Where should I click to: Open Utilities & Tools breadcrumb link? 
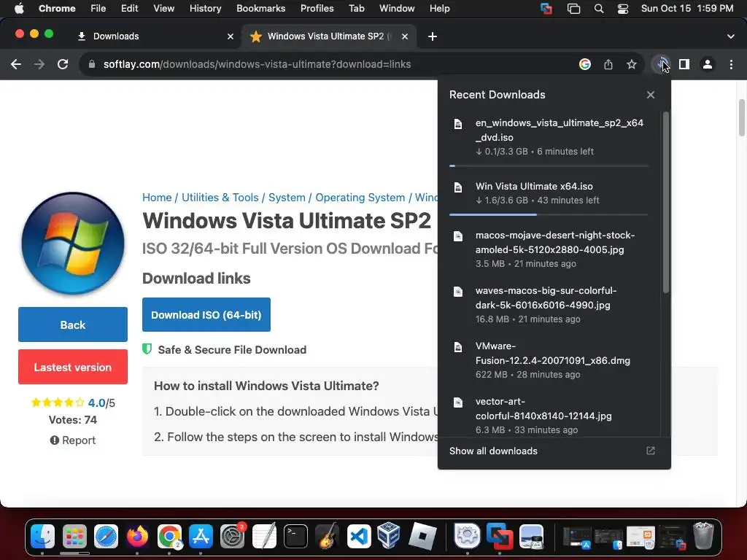point(220,197)
